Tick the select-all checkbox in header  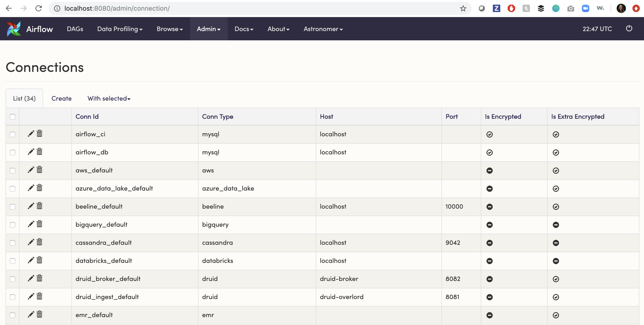click(13, 117)
